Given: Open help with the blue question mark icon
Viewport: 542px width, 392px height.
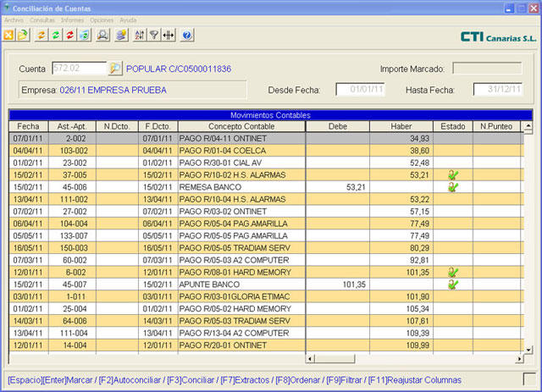Looking at the screenshot, I should click(187, 35).
